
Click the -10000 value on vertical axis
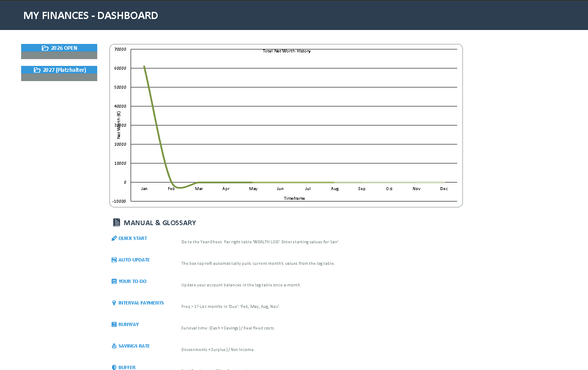coord(119,201)
